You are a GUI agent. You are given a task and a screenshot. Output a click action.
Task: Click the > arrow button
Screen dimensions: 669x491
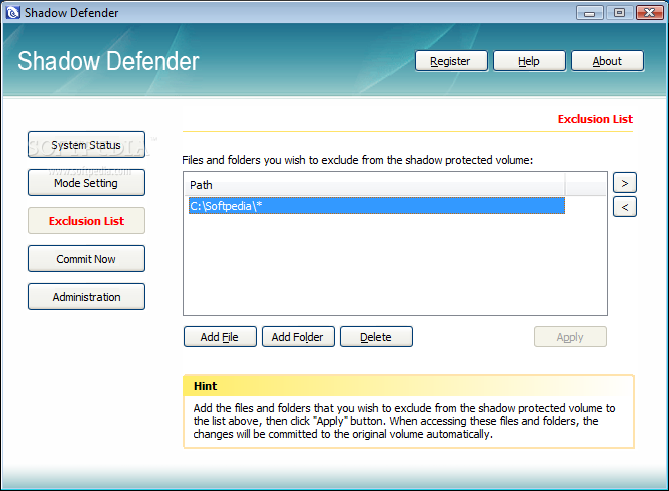(625, 183)
